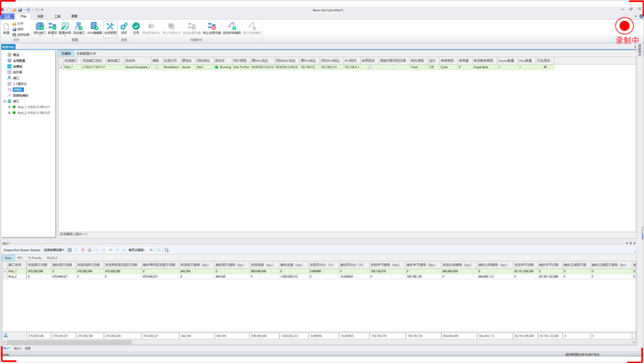Screen dimensions: 644x363
Task: Click 停止全部流量 stop all traffic icon
Action: tap(211, 27)
